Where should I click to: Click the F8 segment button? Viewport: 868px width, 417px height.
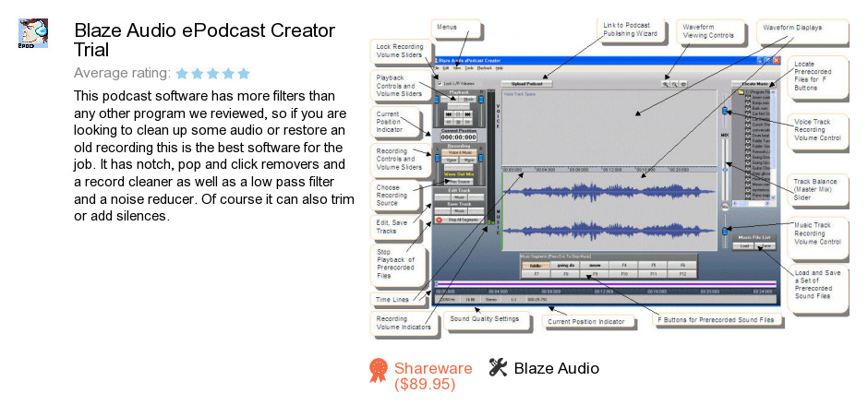point(566,274)
